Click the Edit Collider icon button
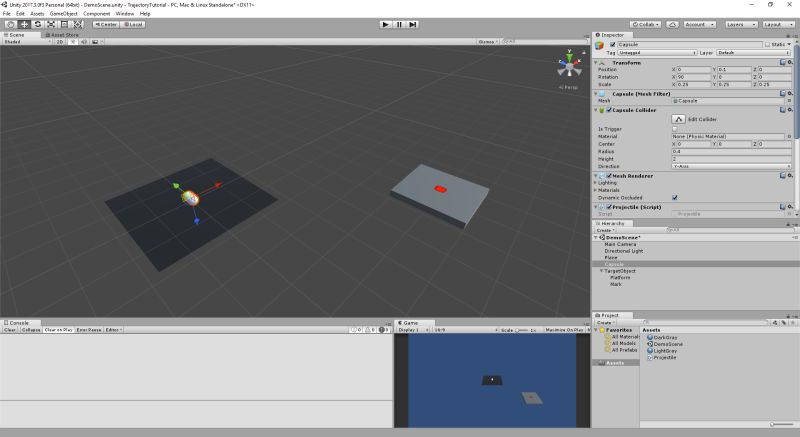Viewport: 800px width, 437px height. (x=679, y=119)
